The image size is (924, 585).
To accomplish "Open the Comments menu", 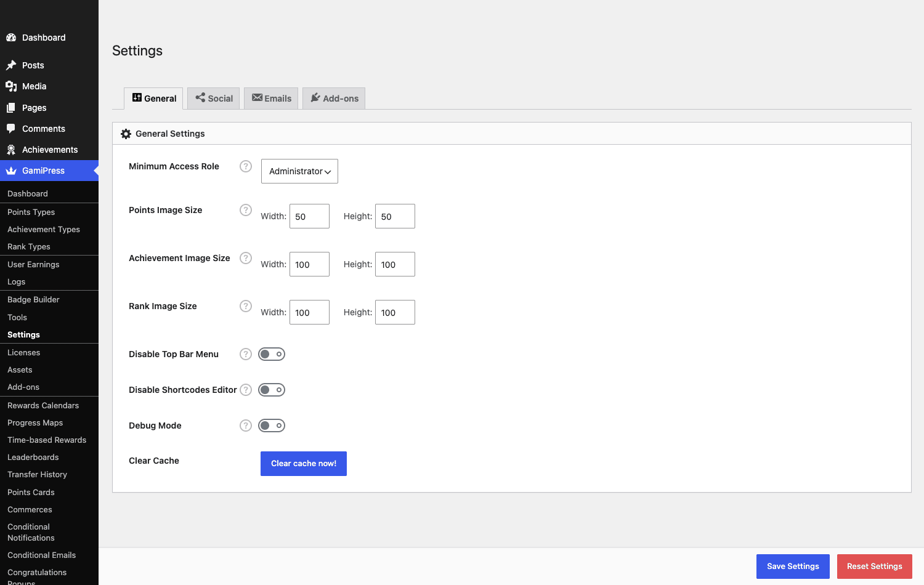I will coord(49,129).
